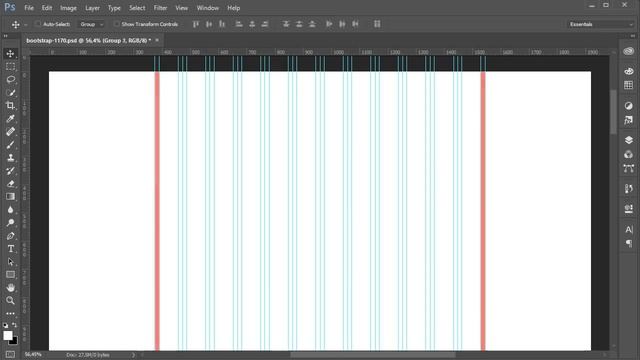Select the History Brush tool
640x360 pixels.
click(x=11, y=171)
